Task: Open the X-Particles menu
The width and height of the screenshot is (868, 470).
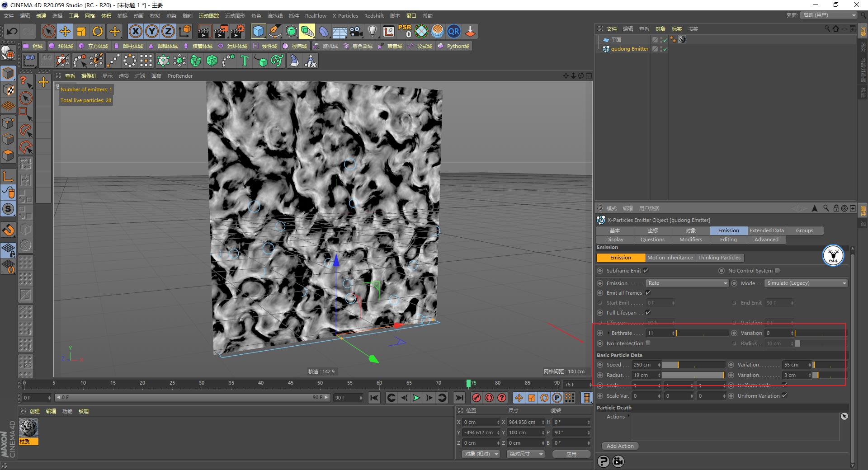Action: coord(345,16)
